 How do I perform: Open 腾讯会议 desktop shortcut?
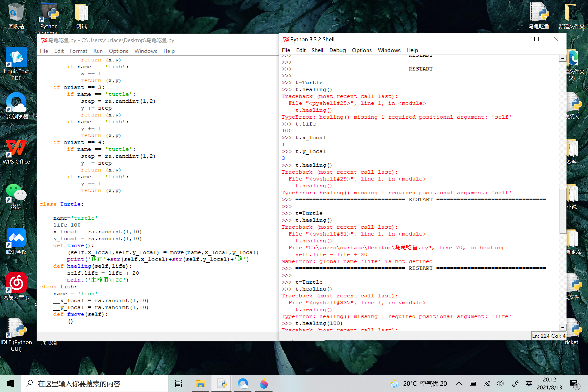[16, 242]
